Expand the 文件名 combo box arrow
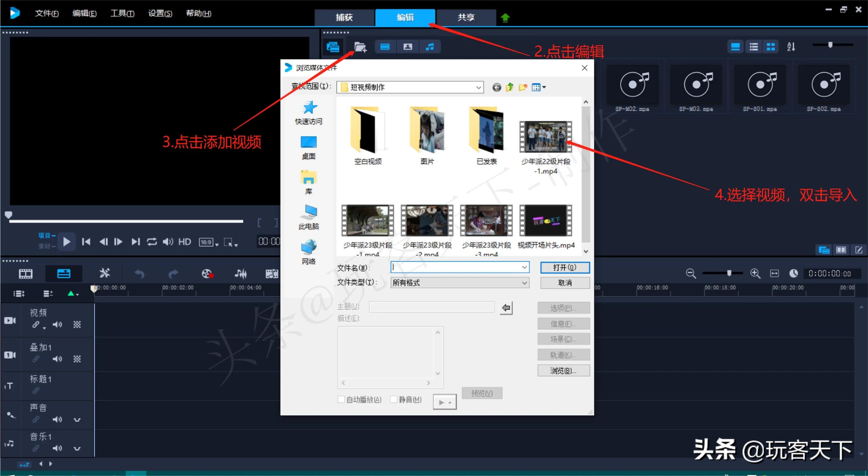 524,267
